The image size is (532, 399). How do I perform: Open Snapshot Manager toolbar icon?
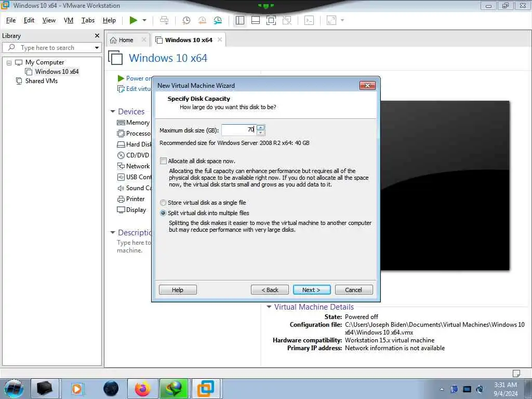point(218,20)
